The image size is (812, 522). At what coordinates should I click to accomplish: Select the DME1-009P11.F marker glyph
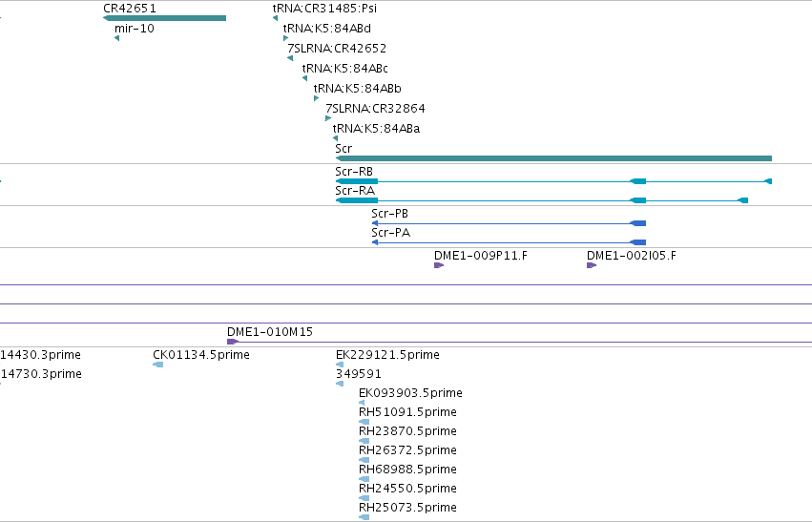click(x=439, y=265)
